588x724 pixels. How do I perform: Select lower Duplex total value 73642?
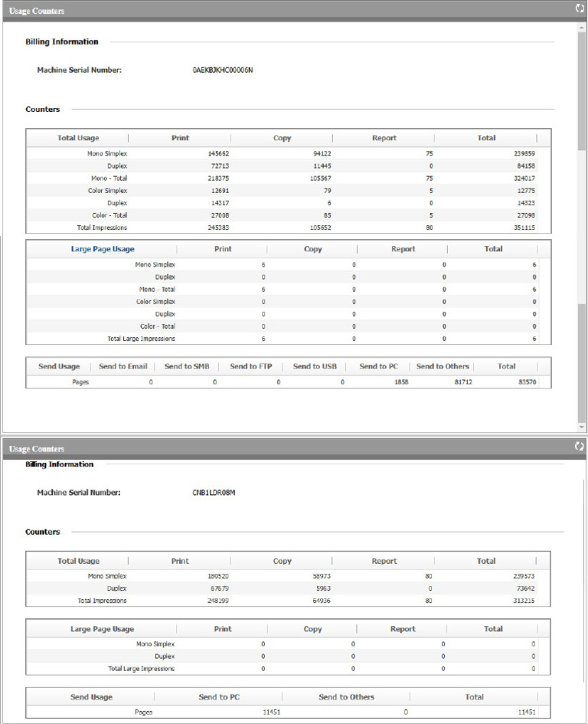coord(526,588)
